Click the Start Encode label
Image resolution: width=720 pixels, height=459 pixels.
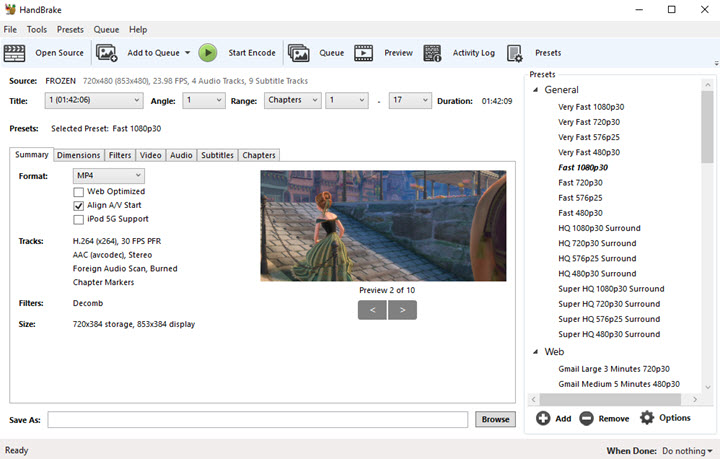coord(252,53)
